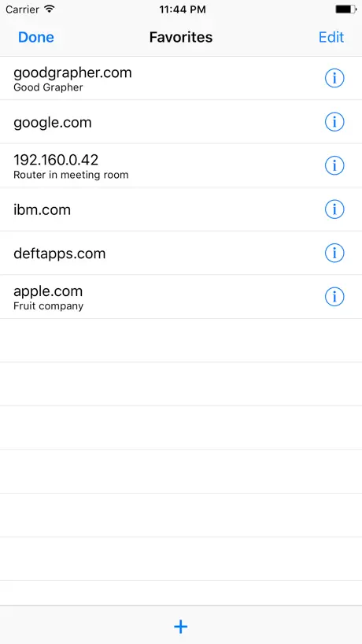
Task: Choose the 192.160.0.42 host
Action: click(181, 165)
